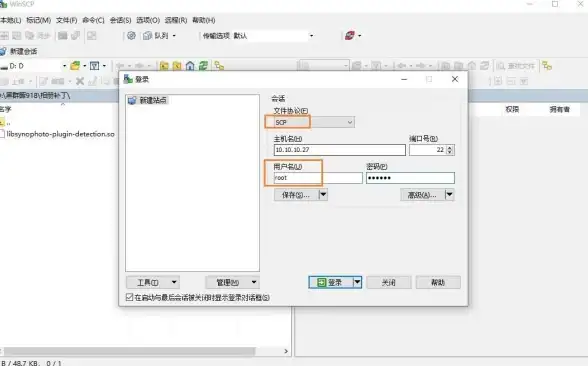Click the port number field showing 22
The width and height of the screenshot is (588, 366).
click(428, 150)
